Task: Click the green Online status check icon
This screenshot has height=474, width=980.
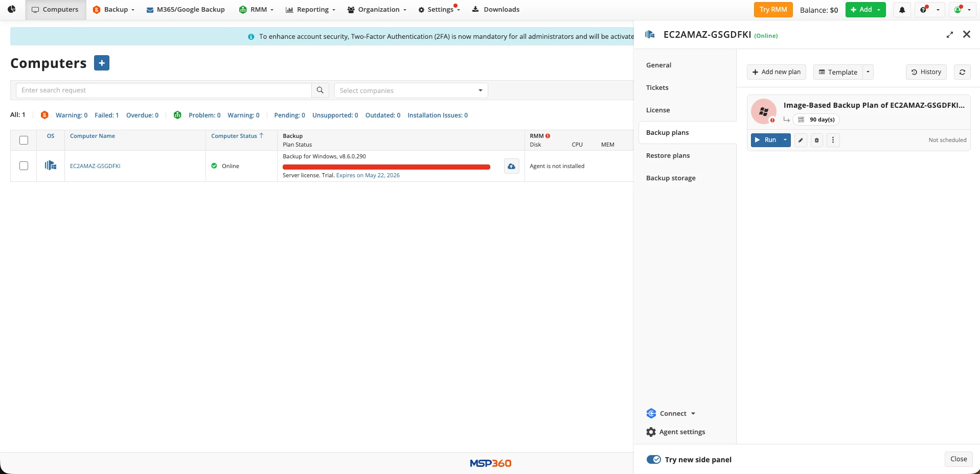Action: 214,165
